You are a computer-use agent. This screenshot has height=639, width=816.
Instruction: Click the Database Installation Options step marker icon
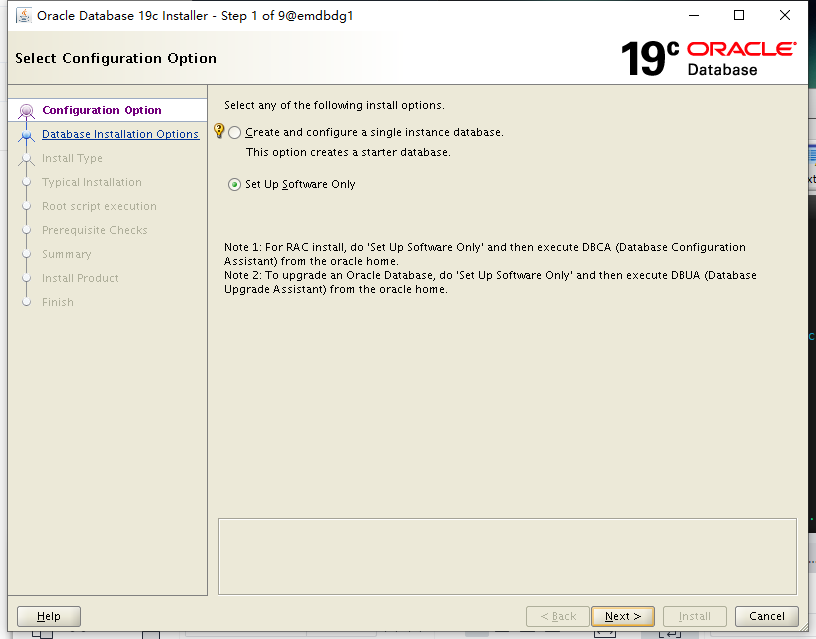click(x=27, y=135)
